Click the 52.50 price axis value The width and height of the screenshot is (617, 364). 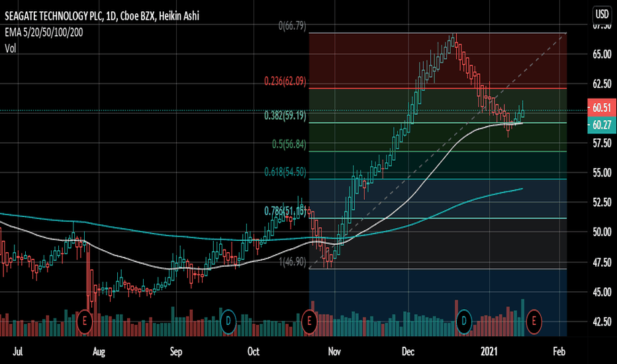tap(602, 203)
